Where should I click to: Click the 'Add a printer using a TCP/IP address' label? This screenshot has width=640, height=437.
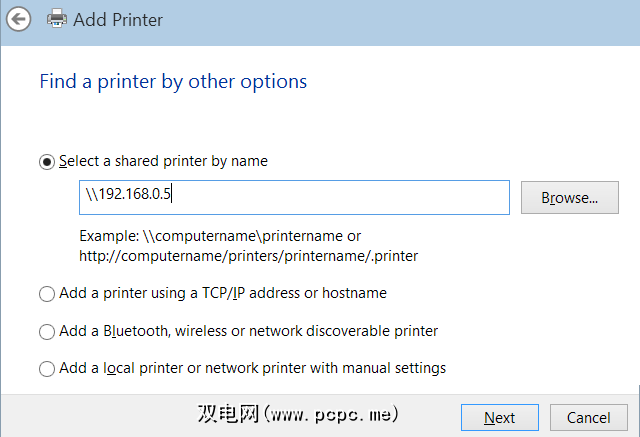(223, 294)
